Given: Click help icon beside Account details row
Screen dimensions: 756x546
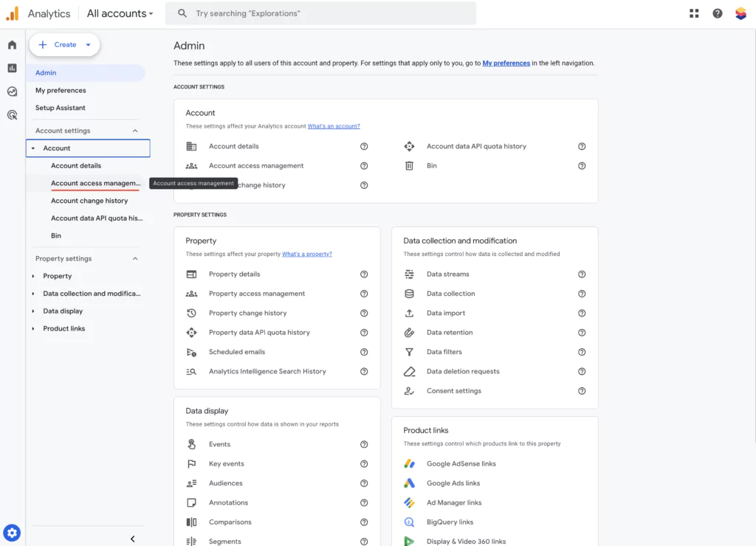Looking at the screenshot, I should (364, 147).
